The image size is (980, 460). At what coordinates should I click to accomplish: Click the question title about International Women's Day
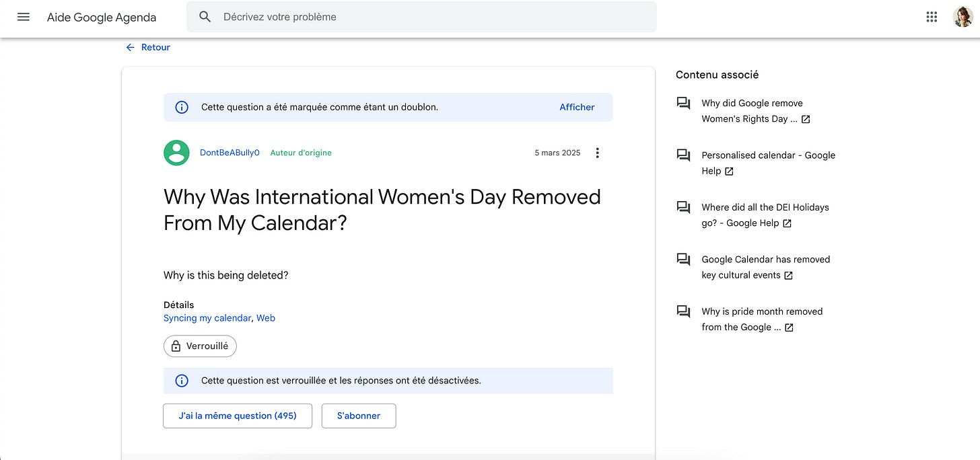382,210
